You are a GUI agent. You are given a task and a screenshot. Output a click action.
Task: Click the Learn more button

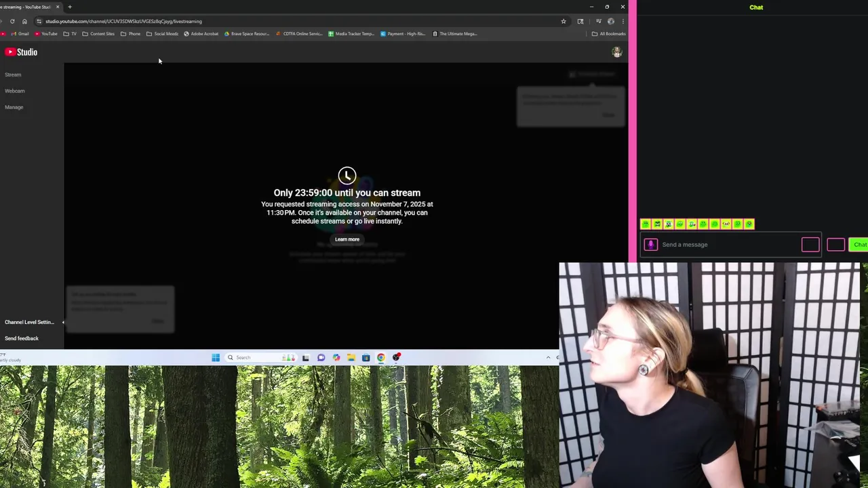(347, 239)
